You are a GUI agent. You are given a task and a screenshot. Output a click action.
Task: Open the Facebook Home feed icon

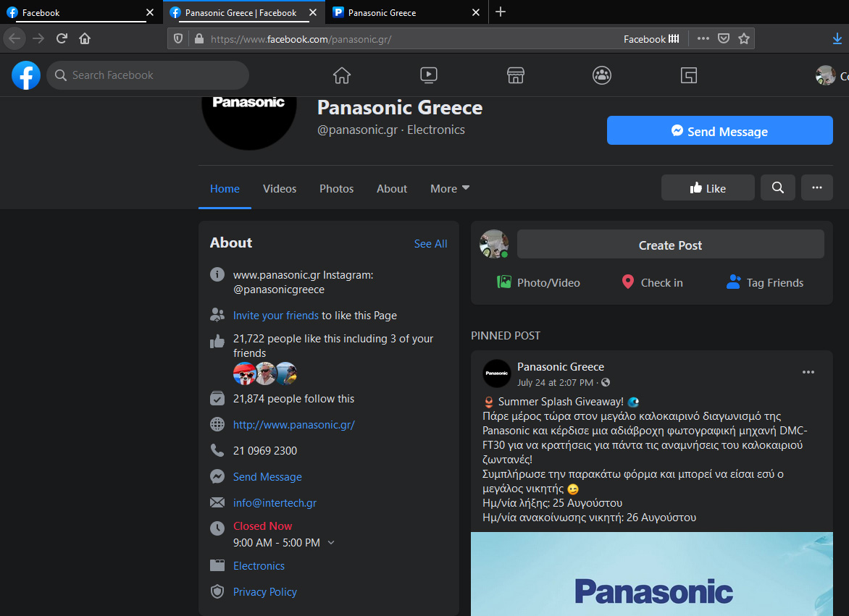tap(342, 75)
